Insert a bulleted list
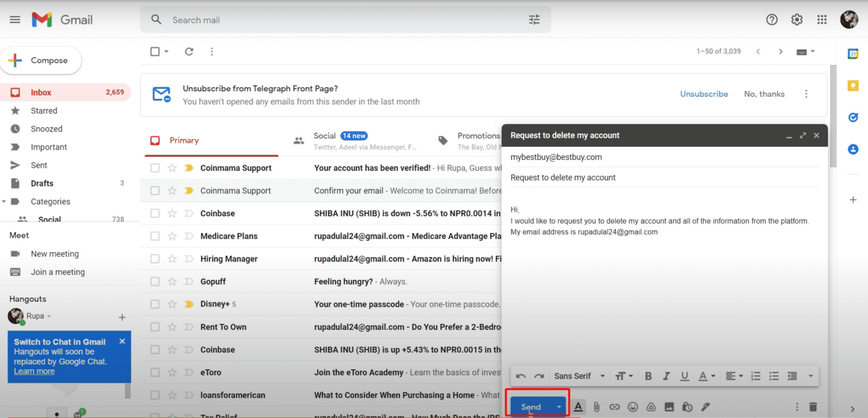868x418 pixels. click(x=774, y=376)
